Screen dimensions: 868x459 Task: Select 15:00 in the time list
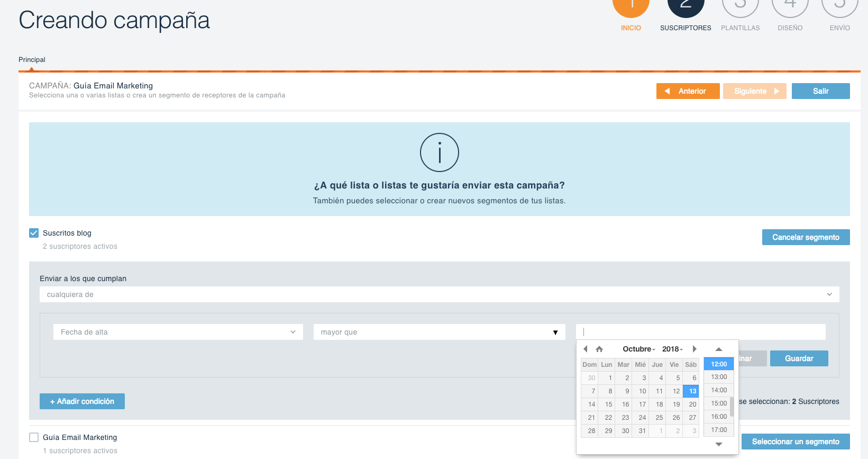[719, 403]
